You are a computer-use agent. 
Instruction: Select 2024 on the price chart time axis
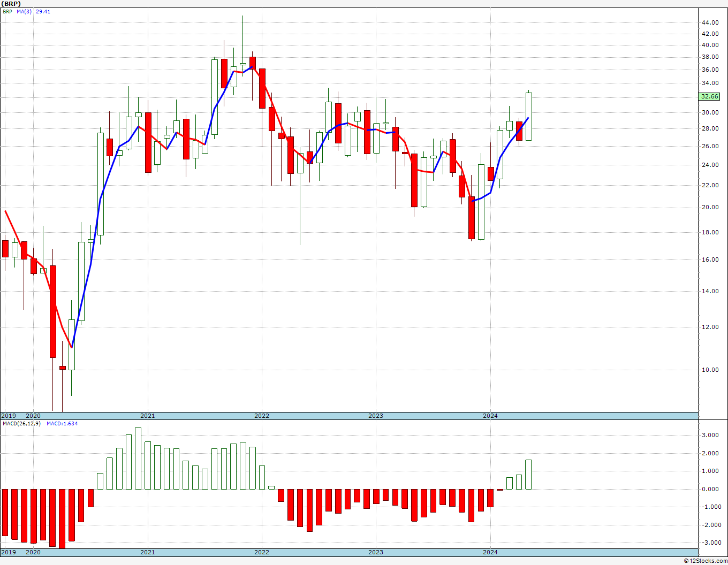490,416
